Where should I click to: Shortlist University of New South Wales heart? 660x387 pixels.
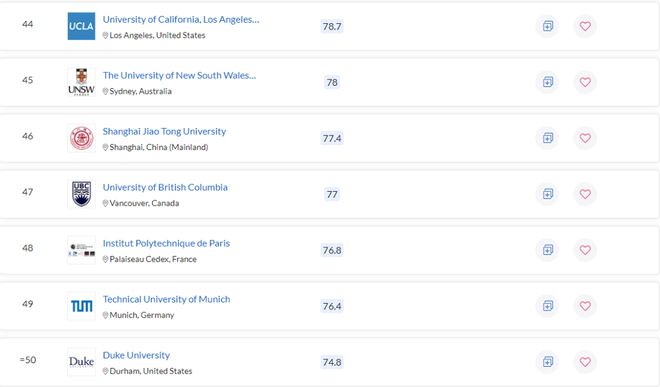point(585,82)
